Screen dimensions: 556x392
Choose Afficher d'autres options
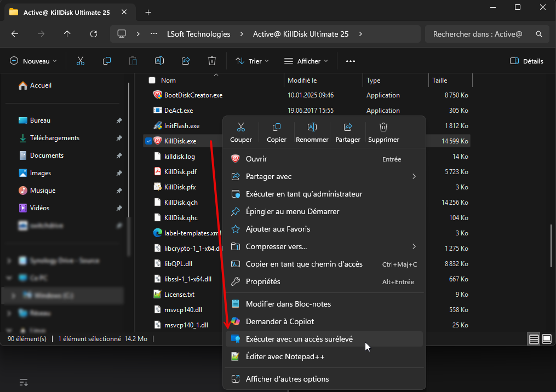(324, 379)
